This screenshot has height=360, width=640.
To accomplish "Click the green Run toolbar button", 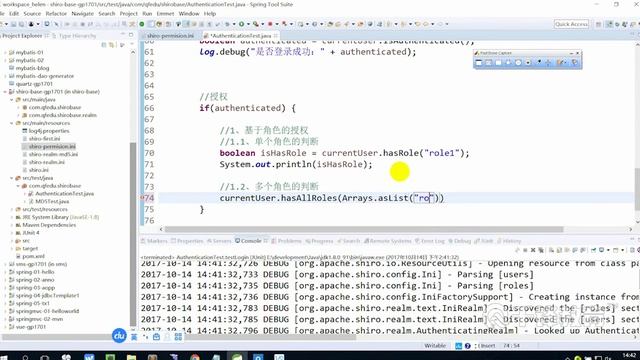I will tap(242, 24).
